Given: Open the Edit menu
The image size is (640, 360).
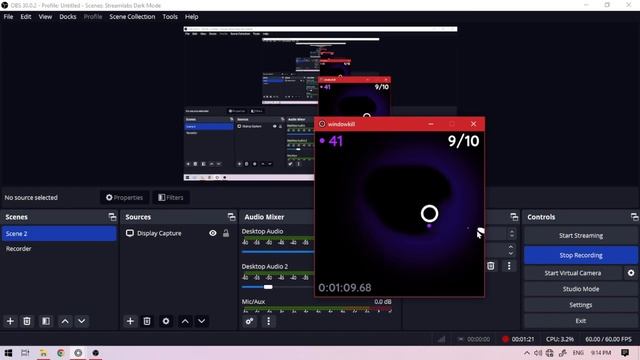Looking at the screenshot, I should pos(26,17).
